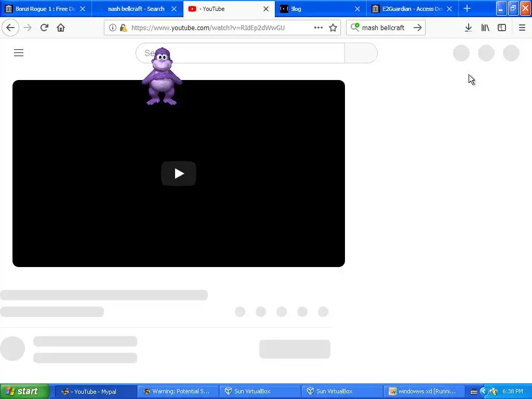Viewport: 532px width, 399px height.
Task: Click the lock with warning icon
Action: pos(124,28)
